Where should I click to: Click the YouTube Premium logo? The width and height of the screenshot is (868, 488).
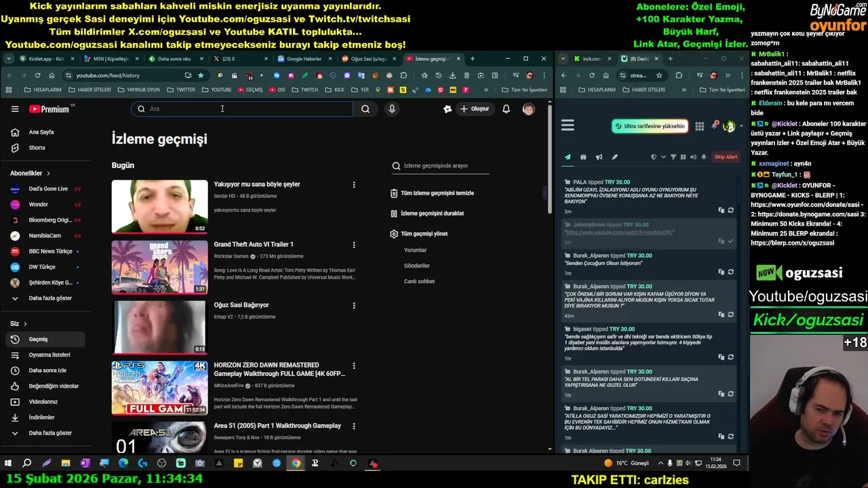[x=50, y=109]
